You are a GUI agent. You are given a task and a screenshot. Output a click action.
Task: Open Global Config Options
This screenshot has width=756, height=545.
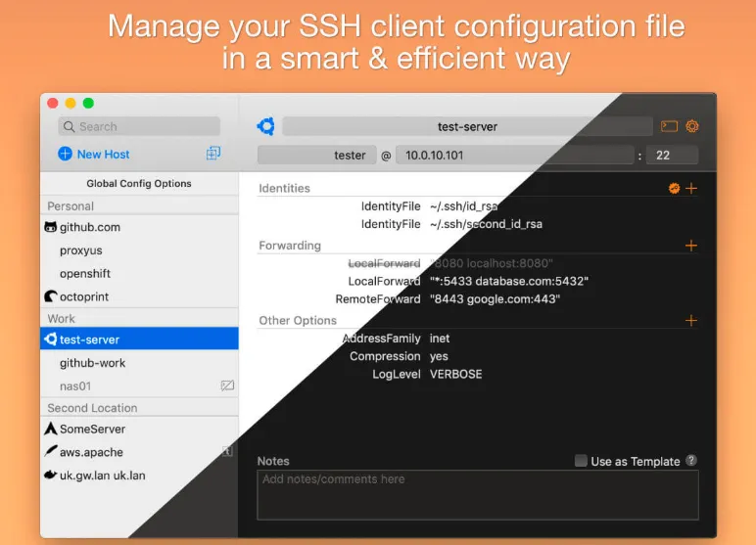pyautogui.click(x=139, y=183)
